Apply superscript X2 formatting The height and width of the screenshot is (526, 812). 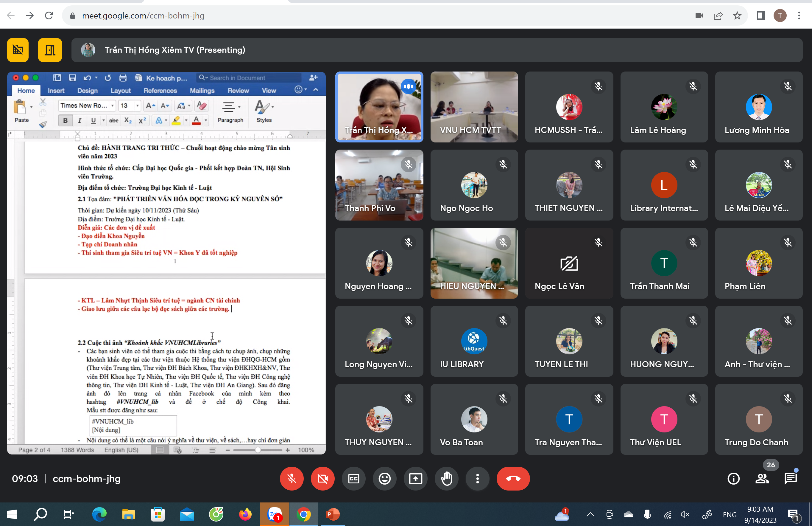pos(142,120)
